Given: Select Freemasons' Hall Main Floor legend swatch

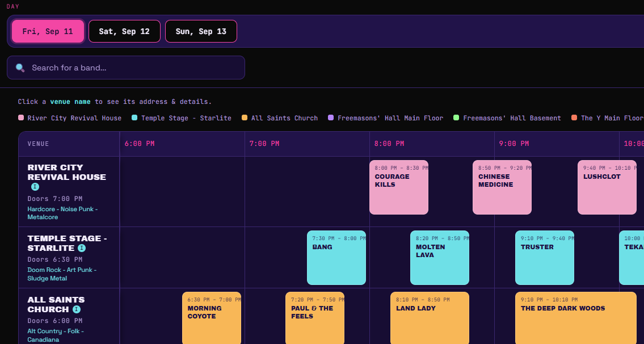Looking at the screenshot, I should [331, 118].
